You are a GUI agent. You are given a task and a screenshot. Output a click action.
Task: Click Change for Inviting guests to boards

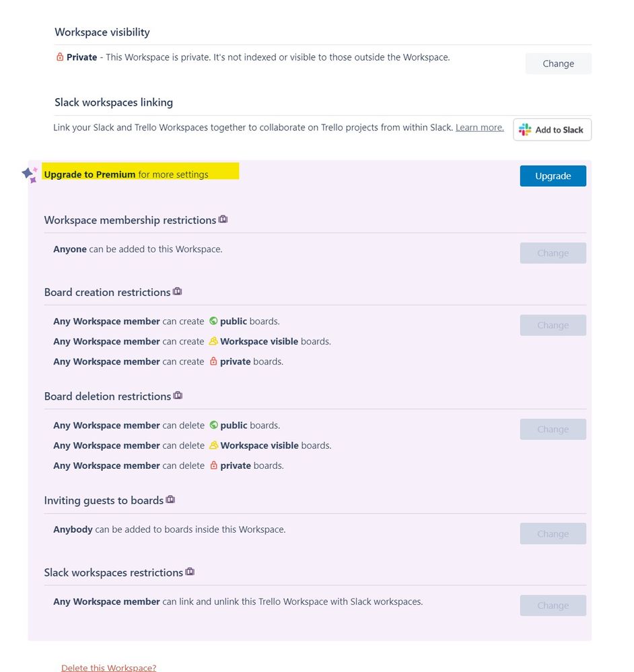pyautogui.click(x=553, y=533)
